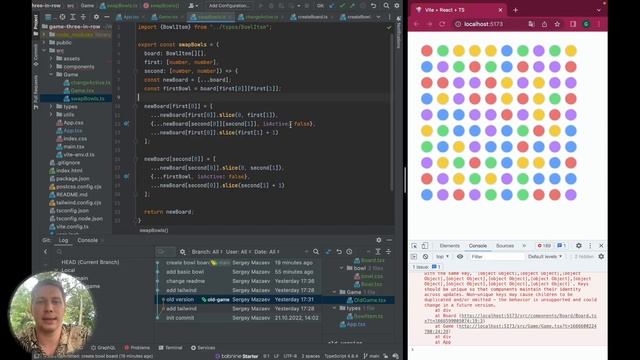Open the GraphQL tool window
This screenshot has width=640, height=360.
(103, 348)
